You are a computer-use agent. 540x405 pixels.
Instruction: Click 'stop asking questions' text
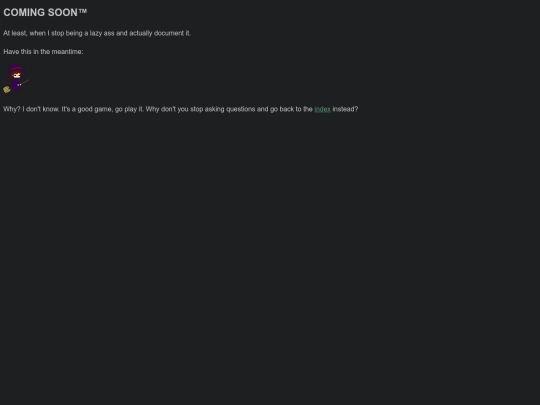click(x=222, y=109)
